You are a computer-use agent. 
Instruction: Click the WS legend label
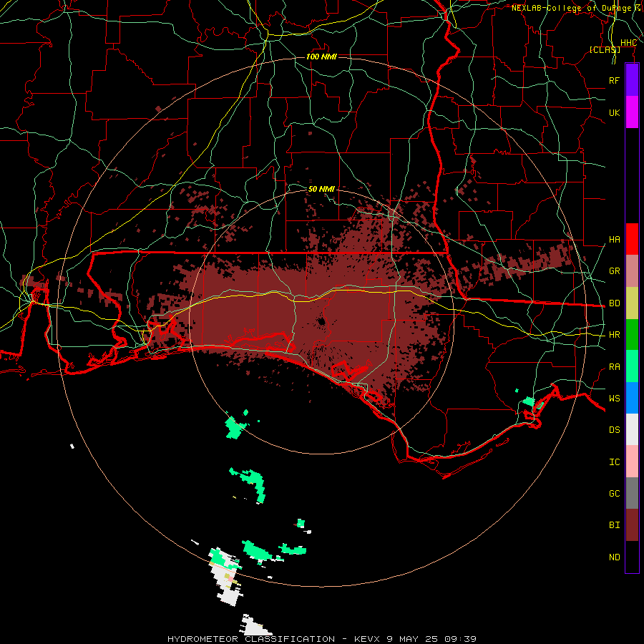point(614,398)
